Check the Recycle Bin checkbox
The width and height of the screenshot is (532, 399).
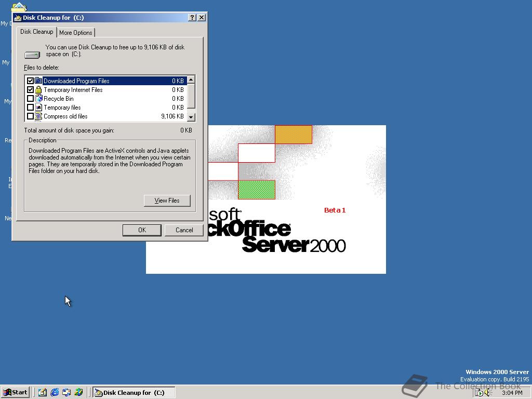click(30, 98)
